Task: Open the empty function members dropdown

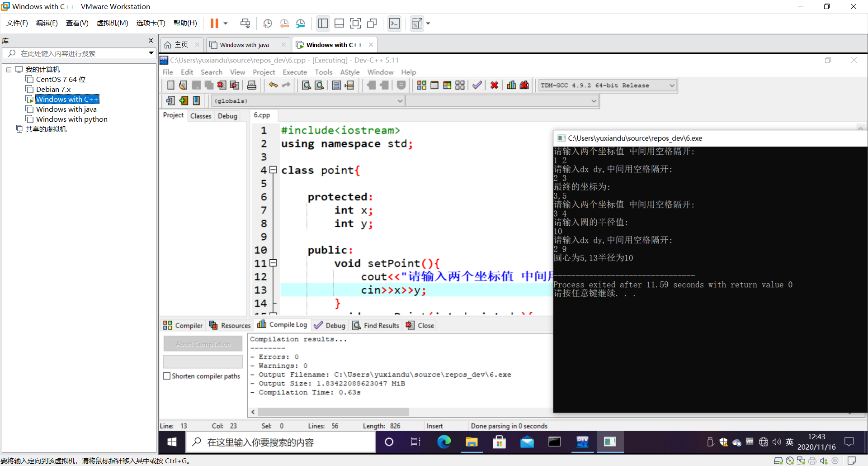Action: click(x=594, y=100)
